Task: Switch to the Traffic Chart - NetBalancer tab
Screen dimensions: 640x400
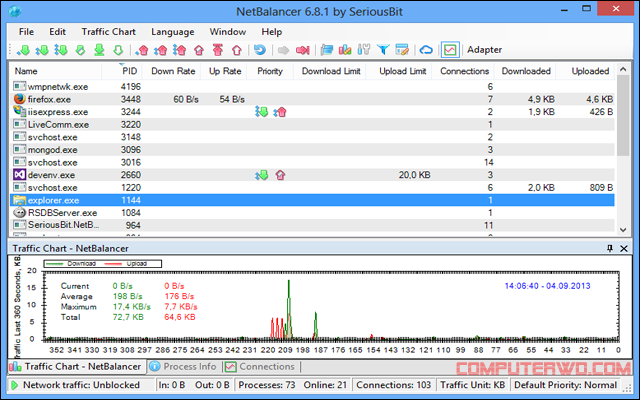Action: pos(77,367)
